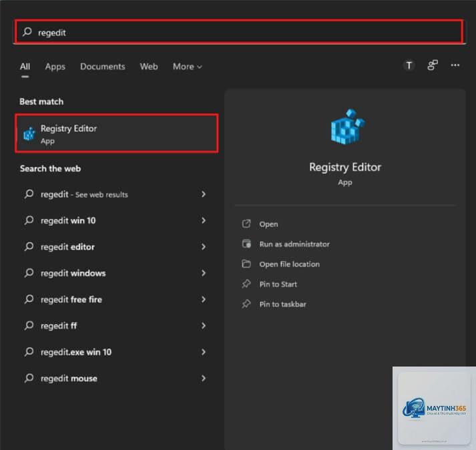Click search icon beside 'regedit ff'
This screenshot has height=450, width=476.
29,325
